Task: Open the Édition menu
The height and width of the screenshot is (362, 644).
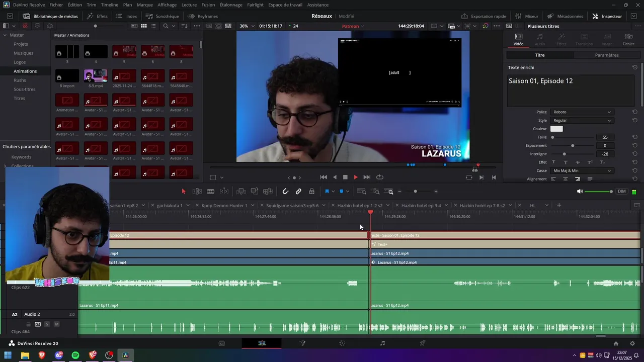Action: pos(74,5)
